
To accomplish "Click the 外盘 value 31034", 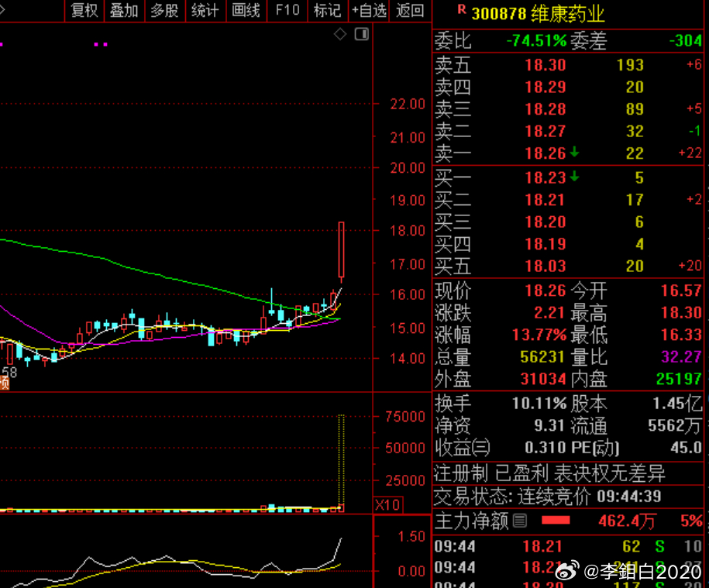I will click(x=543, y=379).
